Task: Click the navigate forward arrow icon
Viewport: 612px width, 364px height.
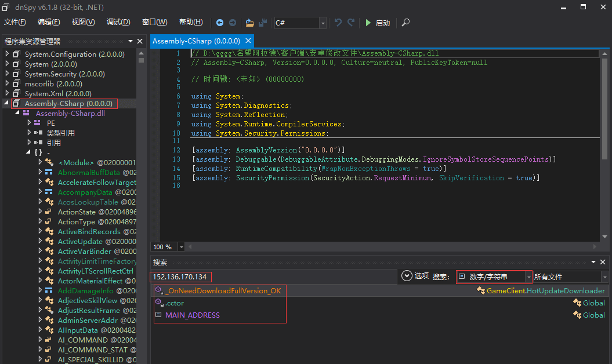Action: pyautogui.click(x=232, y=23)
